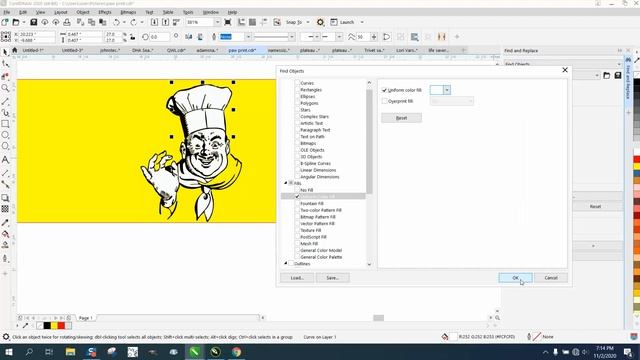
Task: Select the Text tool in the toolbox
Action: click(x=5, y=160)
